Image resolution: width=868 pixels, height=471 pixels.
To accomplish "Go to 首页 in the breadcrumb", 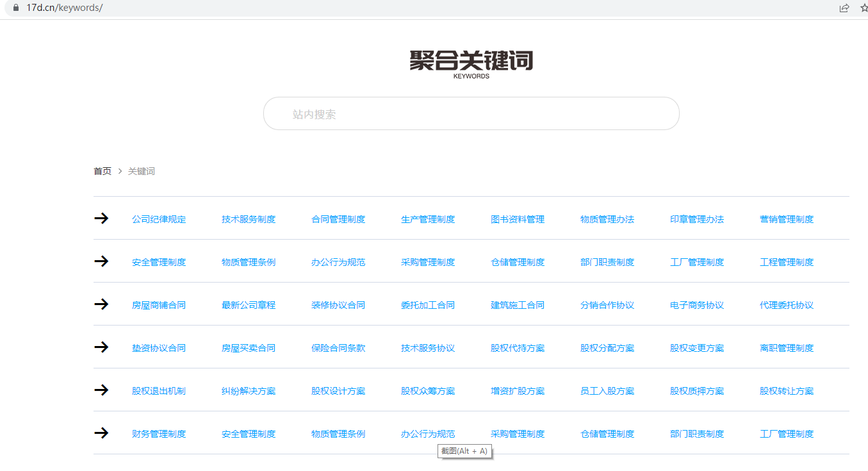I will pyautogui.click(x=102, y=171).
